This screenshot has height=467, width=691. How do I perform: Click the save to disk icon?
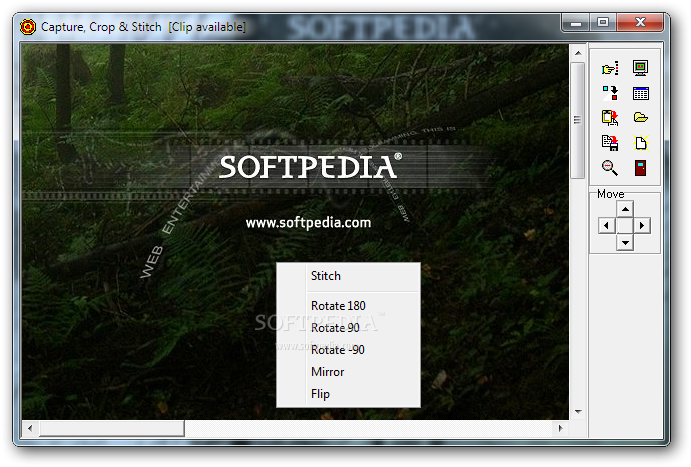pyautogui.click(x=610, y=143)
